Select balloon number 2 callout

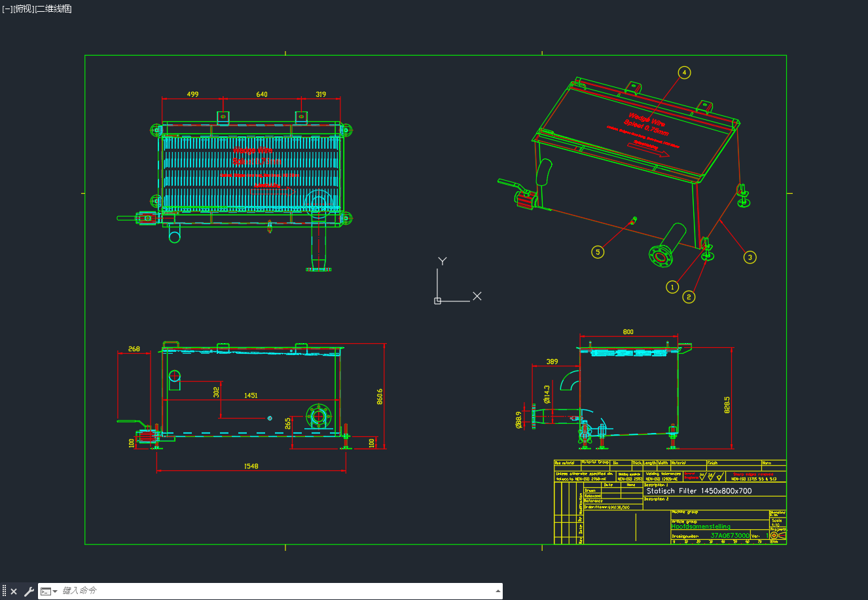[x=689, y=297]
